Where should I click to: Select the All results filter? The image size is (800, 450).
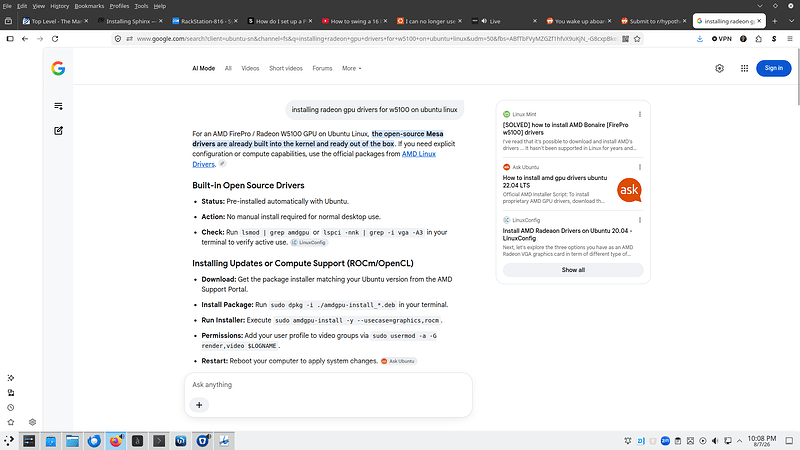tap(228, 68)
